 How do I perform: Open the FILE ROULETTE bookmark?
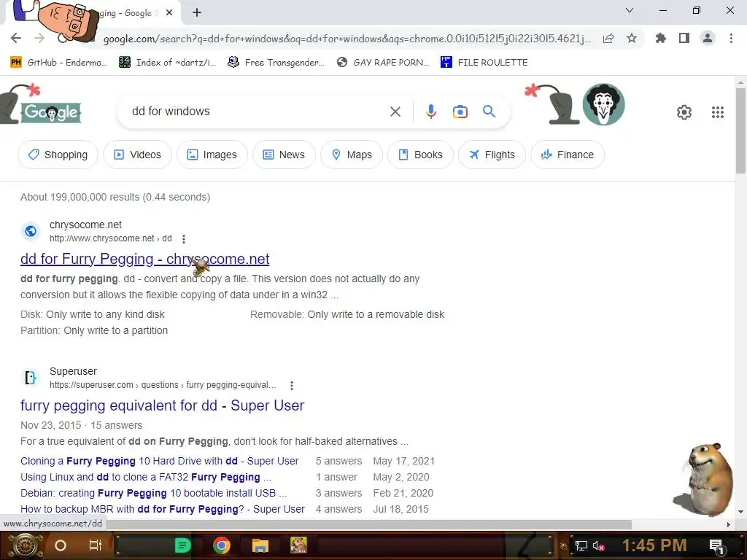click(x=484, y=63)
